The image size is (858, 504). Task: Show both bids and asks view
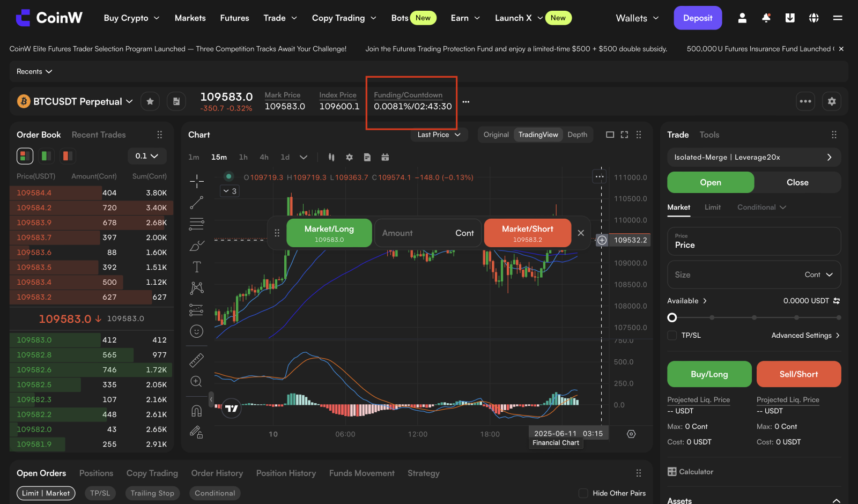pyautogui.click(x=25, y=156)
